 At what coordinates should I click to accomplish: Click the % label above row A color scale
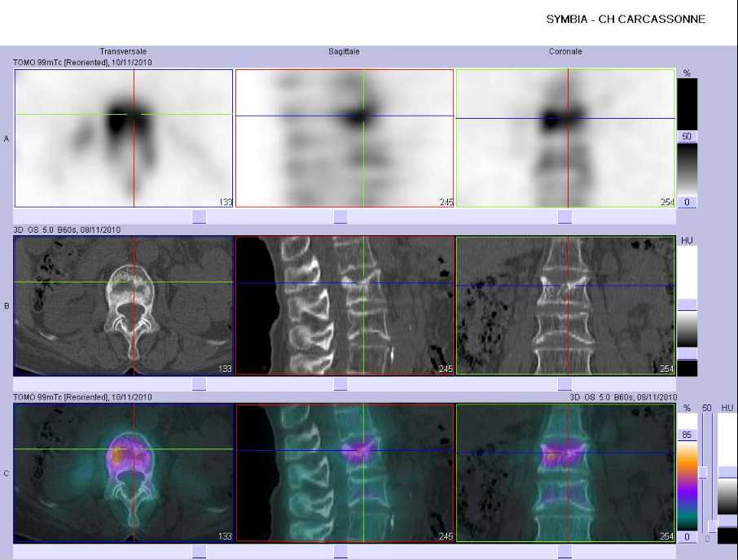[x=687, y=73]
